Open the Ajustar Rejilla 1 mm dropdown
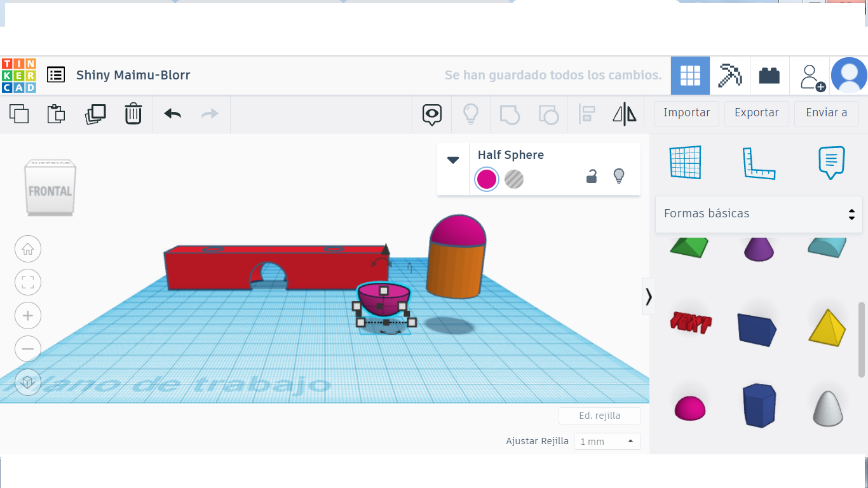This screenshot has width=868, height=488. click(x=607, y=441)
